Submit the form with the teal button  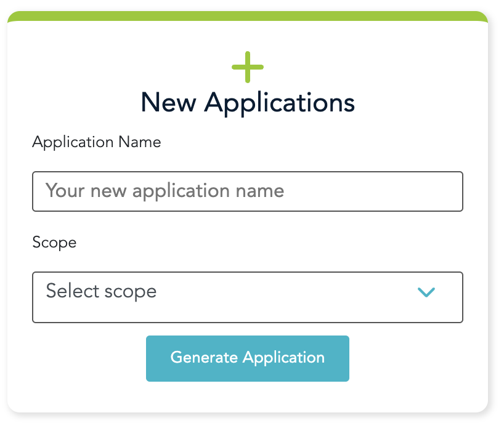pos(247,358)
